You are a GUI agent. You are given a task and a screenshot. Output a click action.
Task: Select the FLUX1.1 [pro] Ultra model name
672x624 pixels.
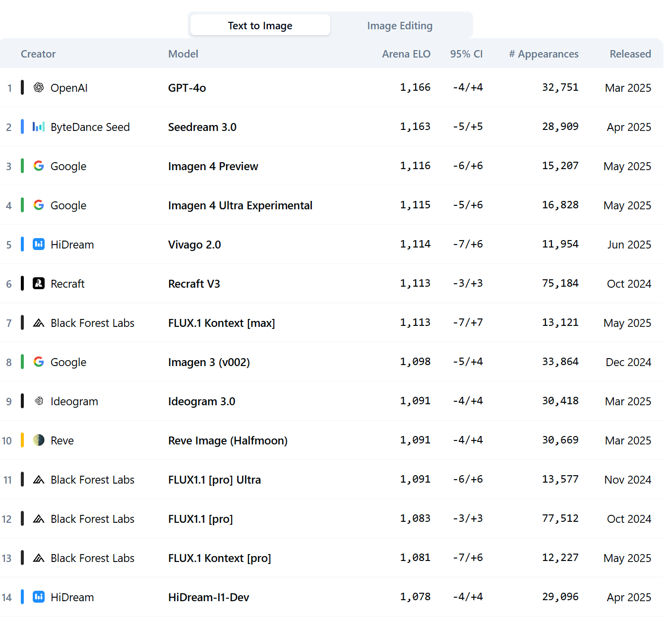click(x=214, y=480)
